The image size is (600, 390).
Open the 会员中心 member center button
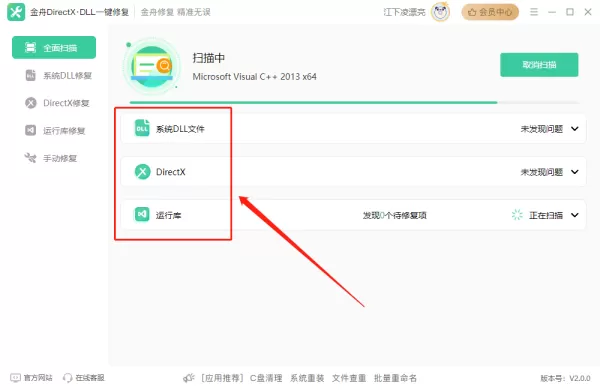coord(490,12)
